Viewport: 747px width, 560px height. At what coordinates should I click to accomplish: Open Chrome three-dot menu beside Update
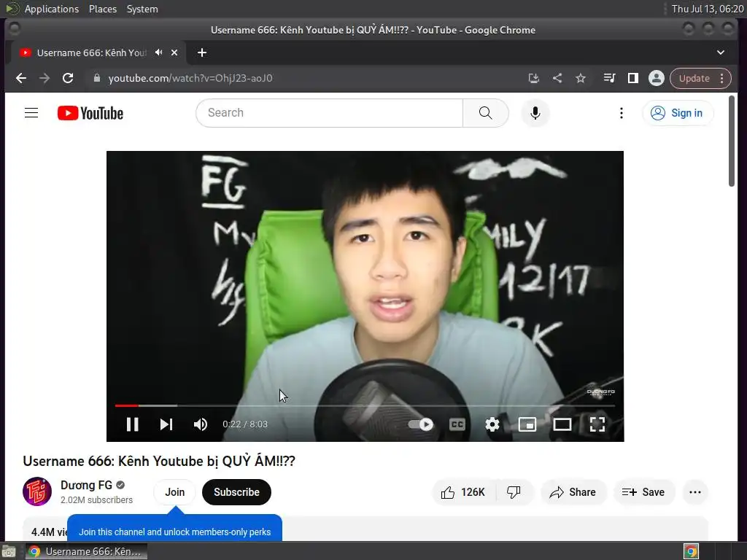pyautogui.click(x=722, y=78)
